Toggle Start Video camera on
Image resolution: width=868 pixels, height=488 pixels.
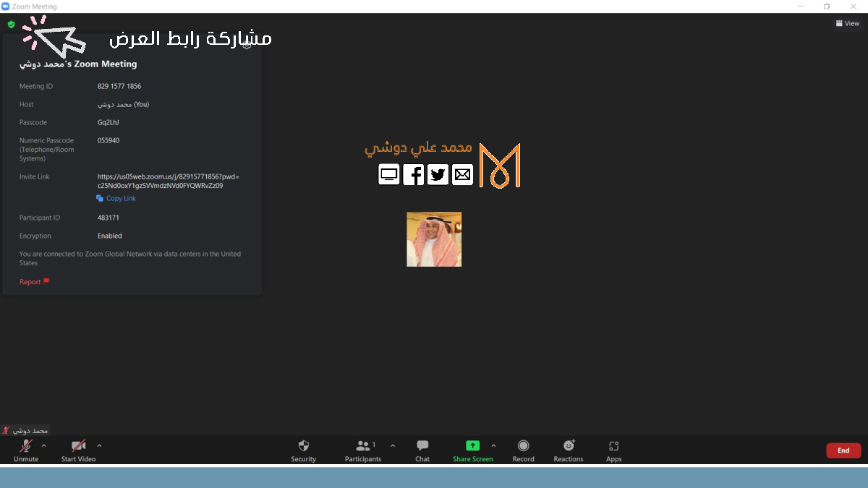click(x=78, y=447)
